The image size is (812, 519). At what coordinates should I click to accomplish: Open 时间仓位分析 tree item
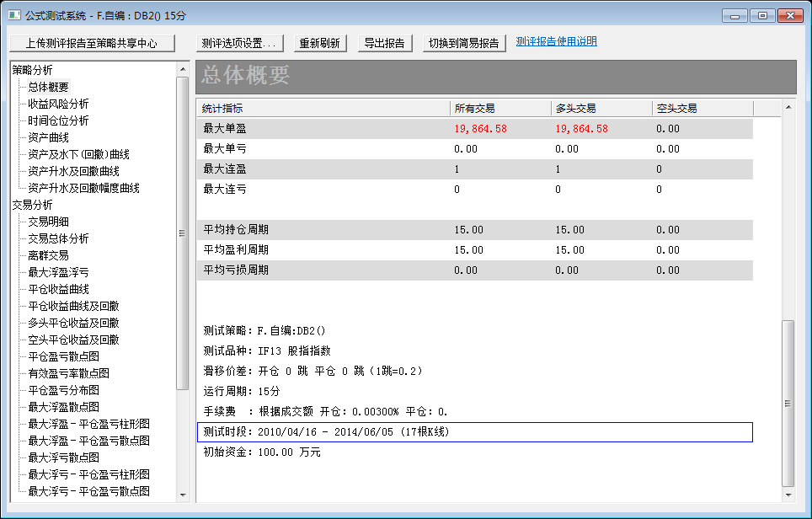coord(58,120)
